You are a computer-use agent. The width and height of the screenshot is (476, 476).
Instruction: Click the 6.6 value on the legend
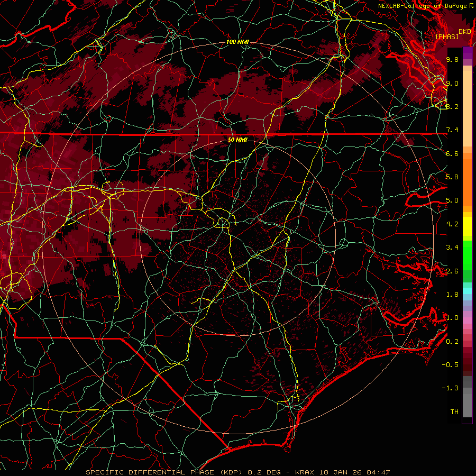452,153
